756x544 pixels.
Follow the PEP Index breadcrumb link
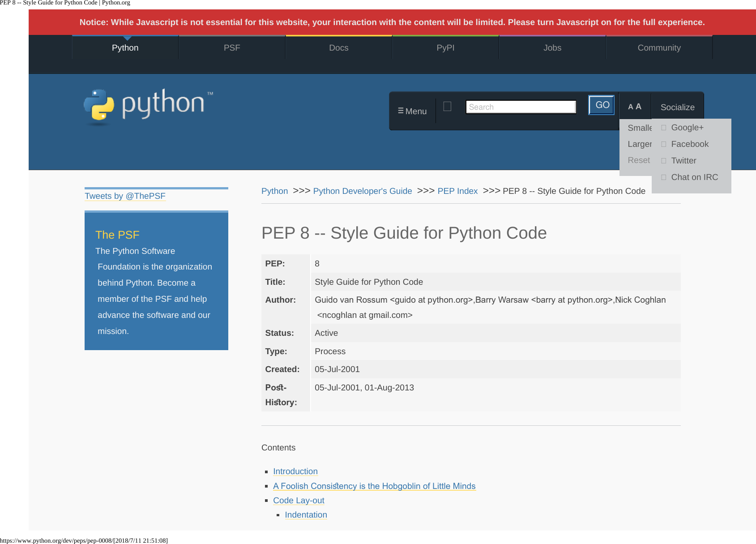(457, 191)
